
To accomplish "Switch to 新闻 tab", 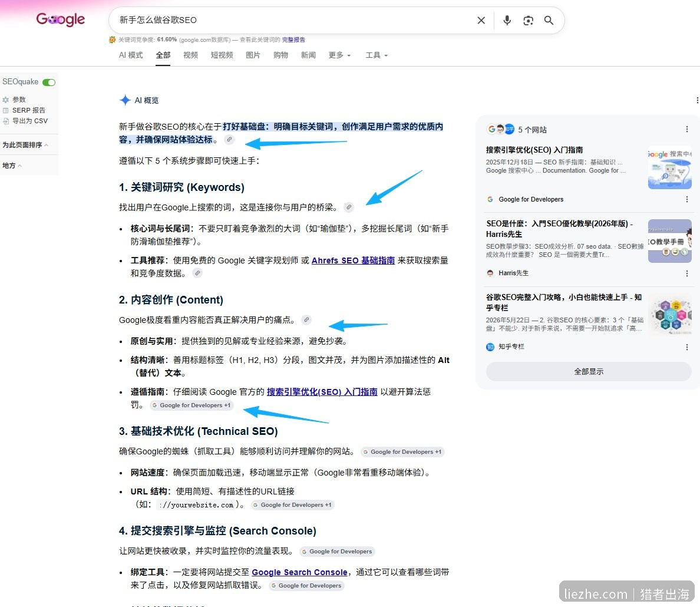I will click(308, 55).
